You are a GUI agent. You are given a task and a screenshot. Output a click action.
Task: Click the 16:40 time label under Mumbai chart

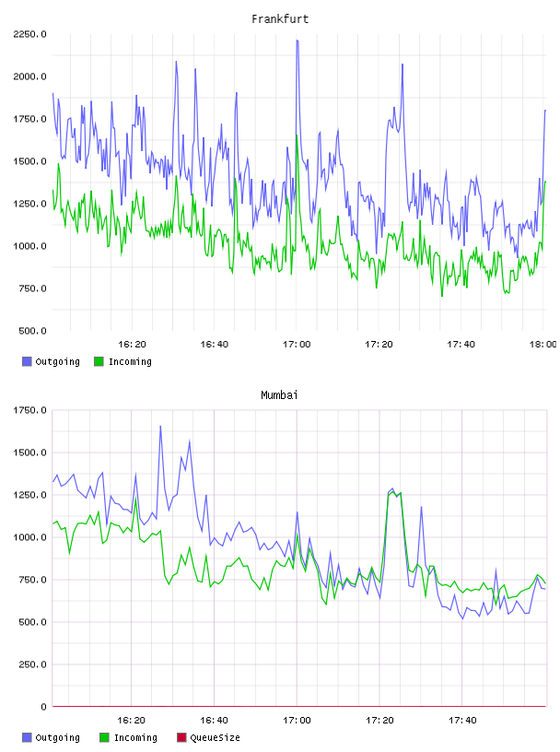click(214, 721)
